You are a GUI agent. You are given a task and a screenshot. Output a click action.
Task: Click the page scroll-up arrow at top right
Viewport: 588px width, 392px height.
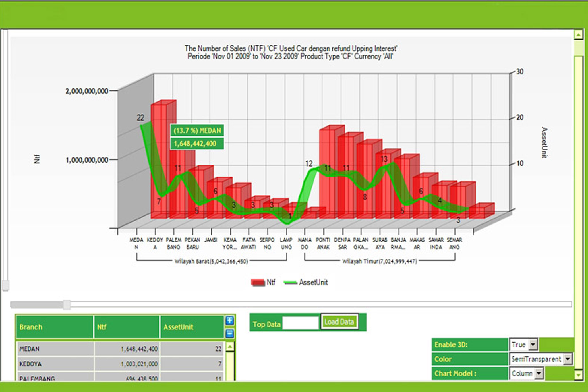pos(578,35)
